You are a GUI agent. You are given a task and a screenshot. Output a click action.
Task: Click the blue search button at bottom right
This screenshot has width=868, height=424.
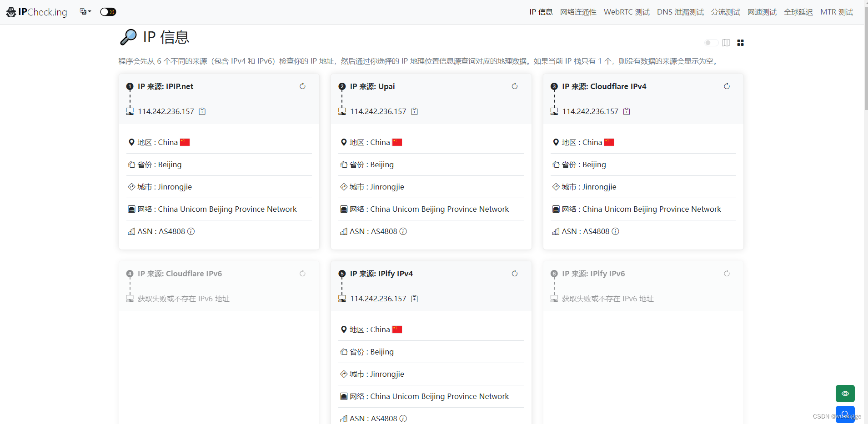(845, 414)
